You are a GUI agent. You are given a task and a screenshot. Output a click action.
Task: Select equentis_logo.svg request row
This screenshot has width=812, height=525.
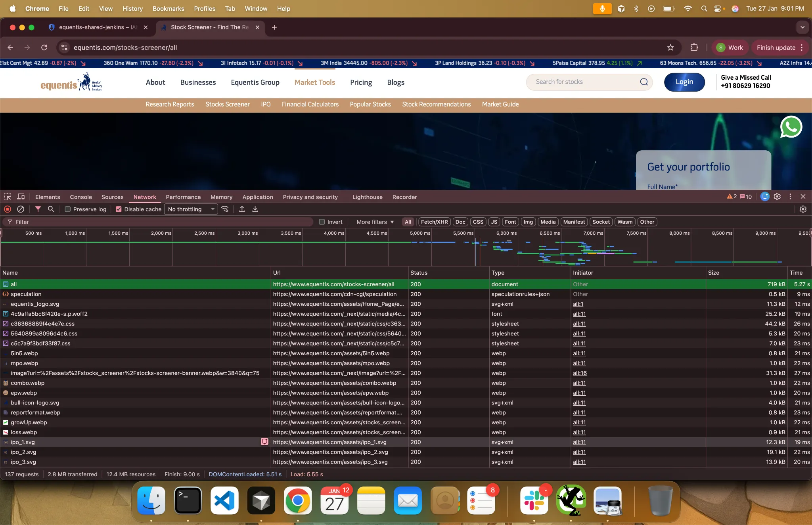406,304
